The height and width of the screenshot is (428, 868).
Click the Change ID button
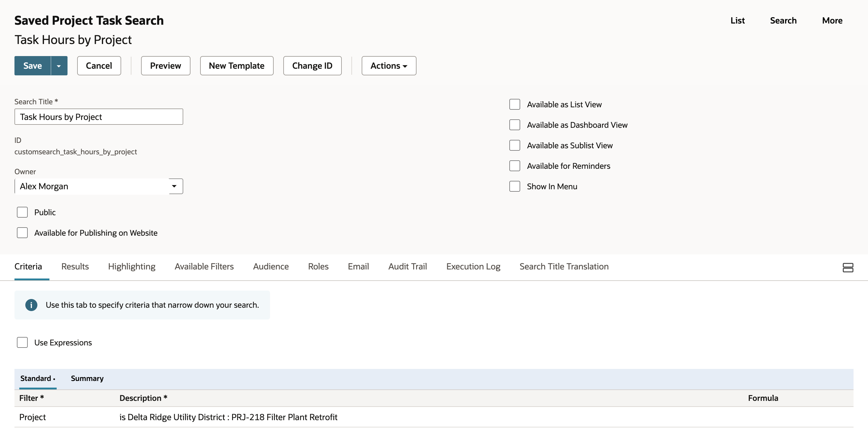[312, 66]
